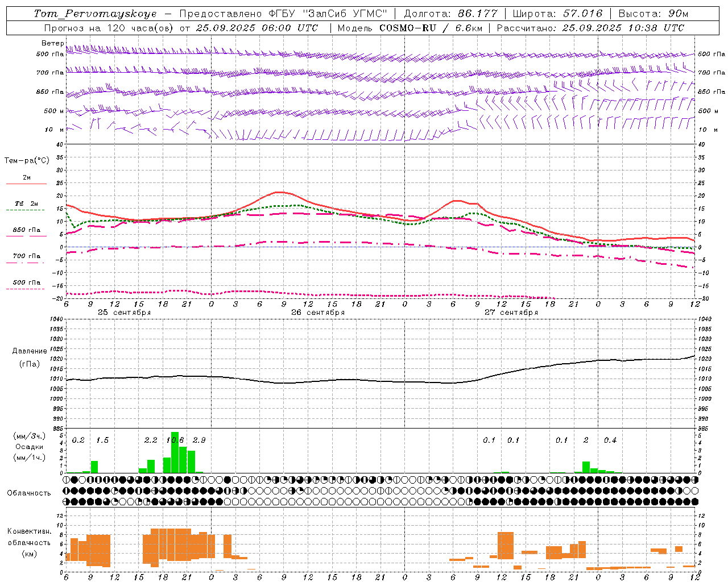Image resolution: width=728 pixels, height=582 pixels.
Task: Click the Конвективн. convective cloud label
Action: point(29,531)
